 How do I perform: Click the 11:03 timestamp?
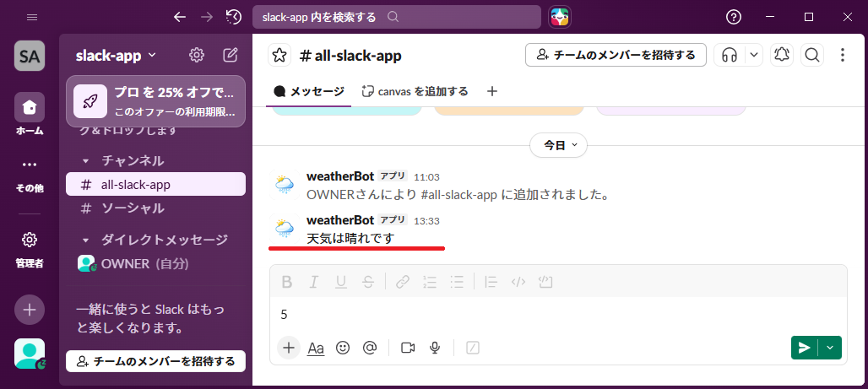pyautogui.click(x=426, y=177)
